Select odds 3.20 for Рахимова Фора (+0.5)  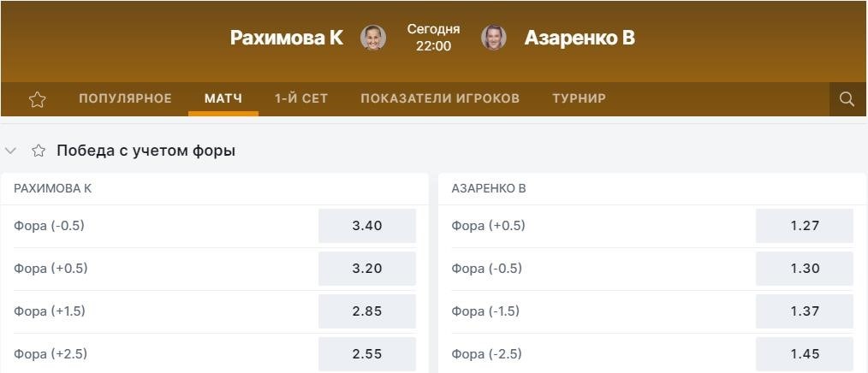[x=367, y=269]
